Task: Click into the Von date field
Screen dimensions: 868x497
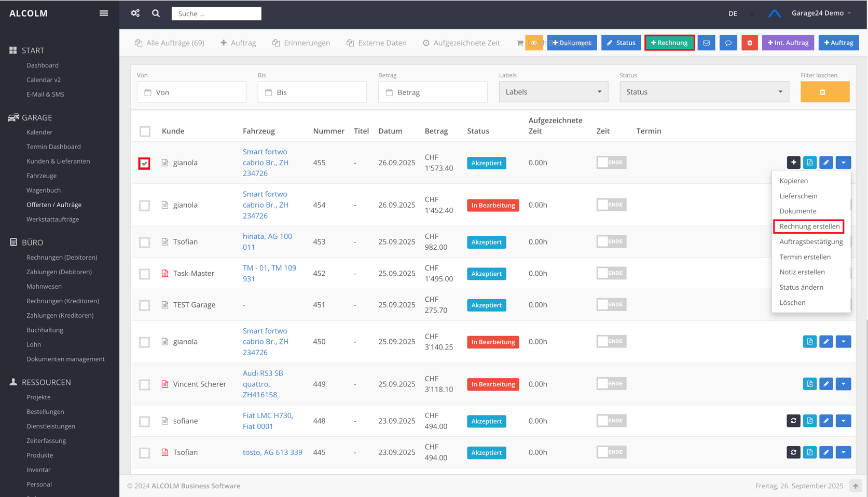Action: click(x=191, y=92)
